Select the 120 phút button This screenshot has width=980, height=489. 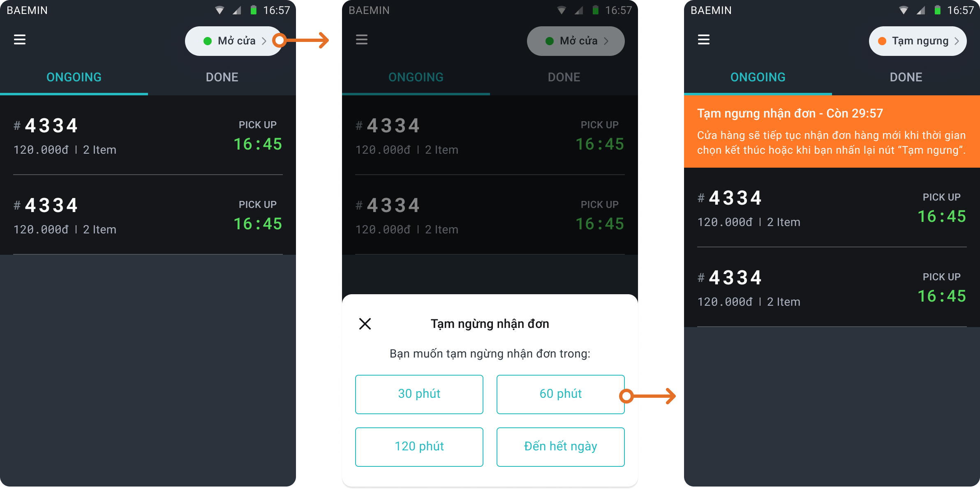(419, 447)
